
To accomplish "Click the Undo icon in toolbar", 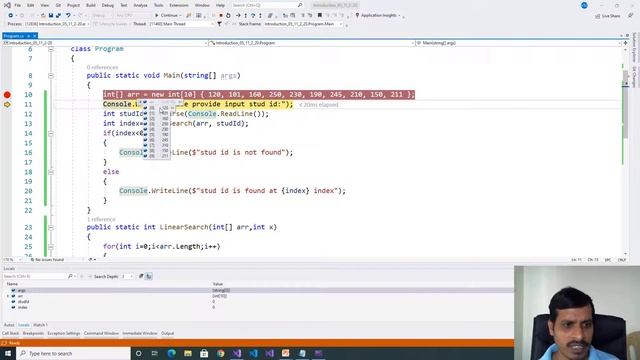I will click(68, 16).
